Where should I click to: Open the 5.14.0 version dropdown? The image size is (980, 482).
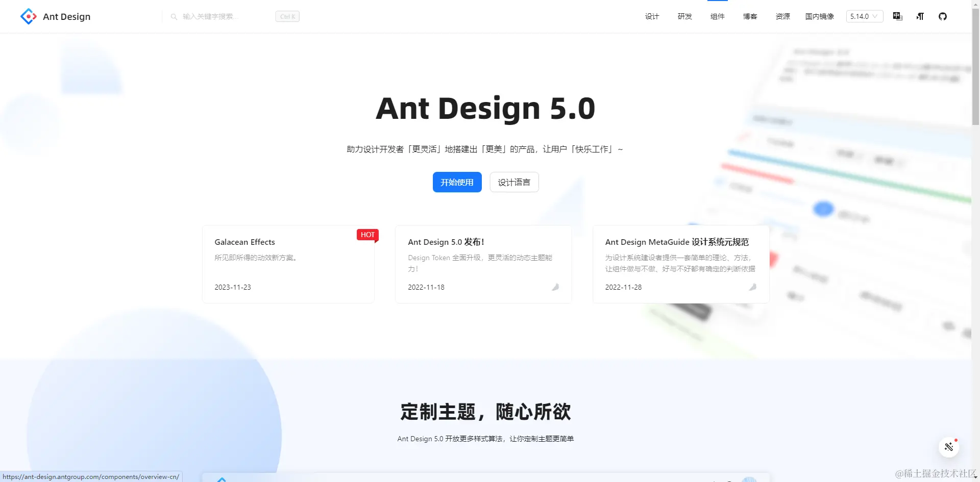coord(864,16)
